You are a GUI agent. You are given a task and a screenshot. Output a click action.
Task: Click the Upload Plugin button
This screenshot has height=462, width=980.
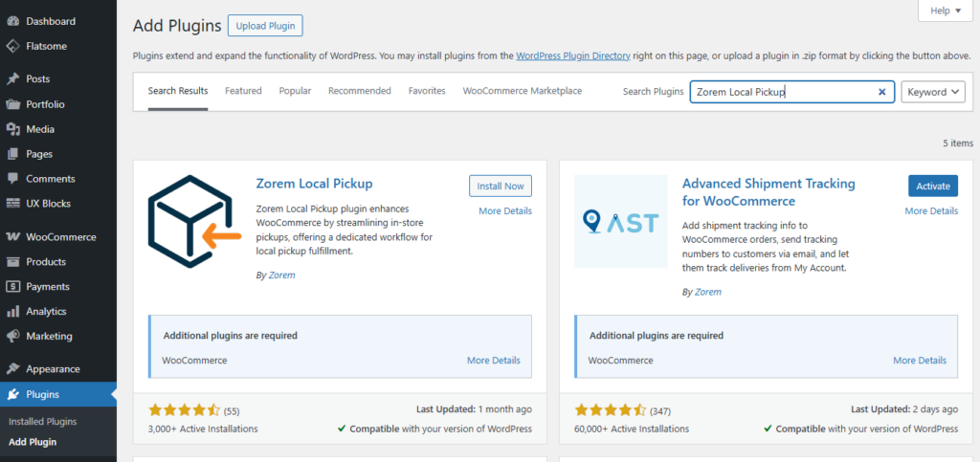pyautogui.click(x=265, y=26)
